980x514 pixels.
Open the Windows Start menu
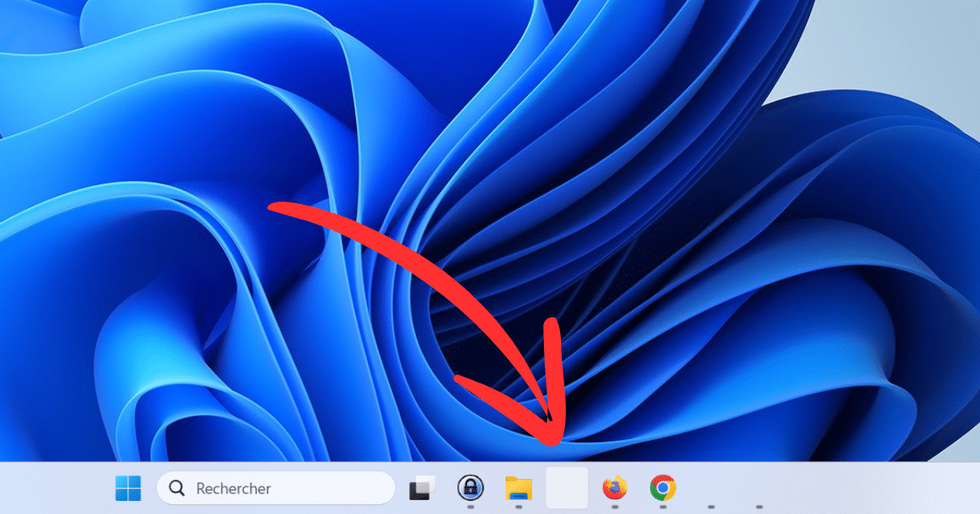[127, 488]
